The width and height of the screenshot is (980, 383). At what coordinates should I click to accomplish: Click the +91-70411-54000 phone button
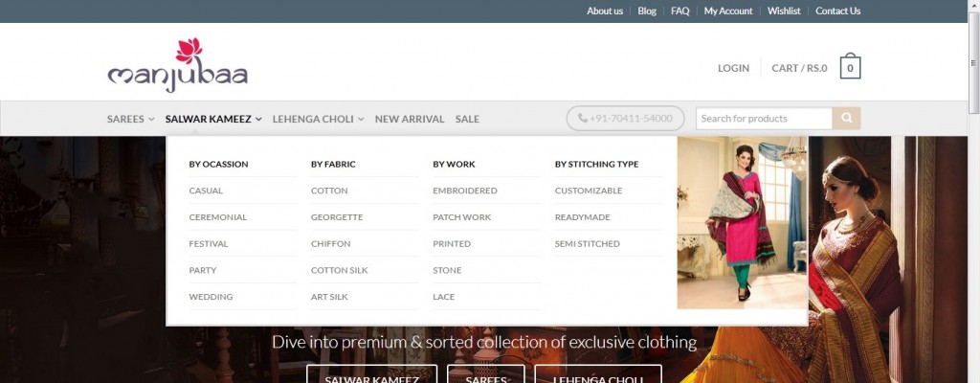625,119
